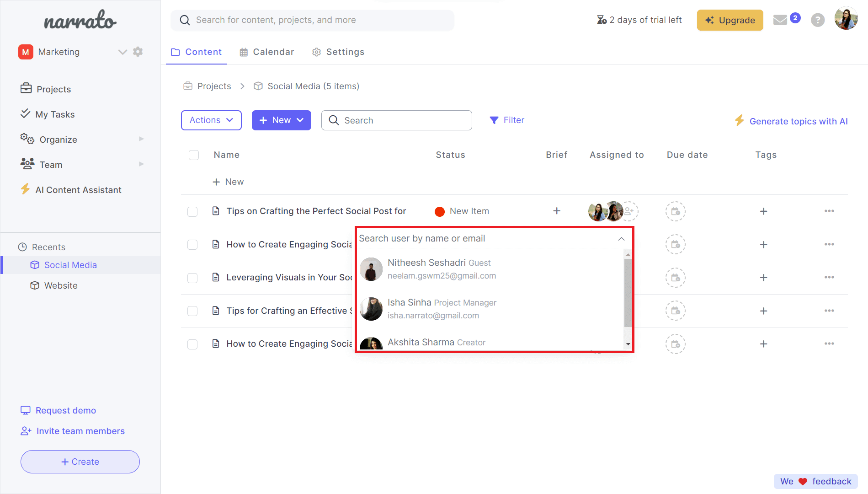868x494 pixels.
Task: Add tag to Leveraging Visuals row
Action: 763,278
